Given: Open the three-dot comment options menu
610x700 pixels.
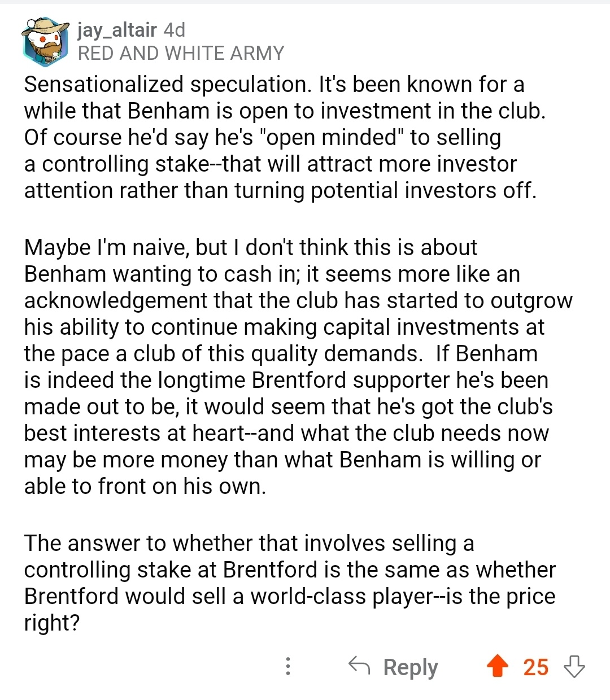Looking at the screenshot, I should [x=288, y=666].
